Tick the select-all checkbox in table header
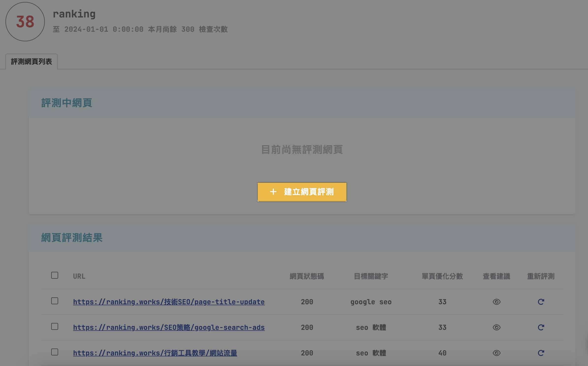 tap(55, 275)
